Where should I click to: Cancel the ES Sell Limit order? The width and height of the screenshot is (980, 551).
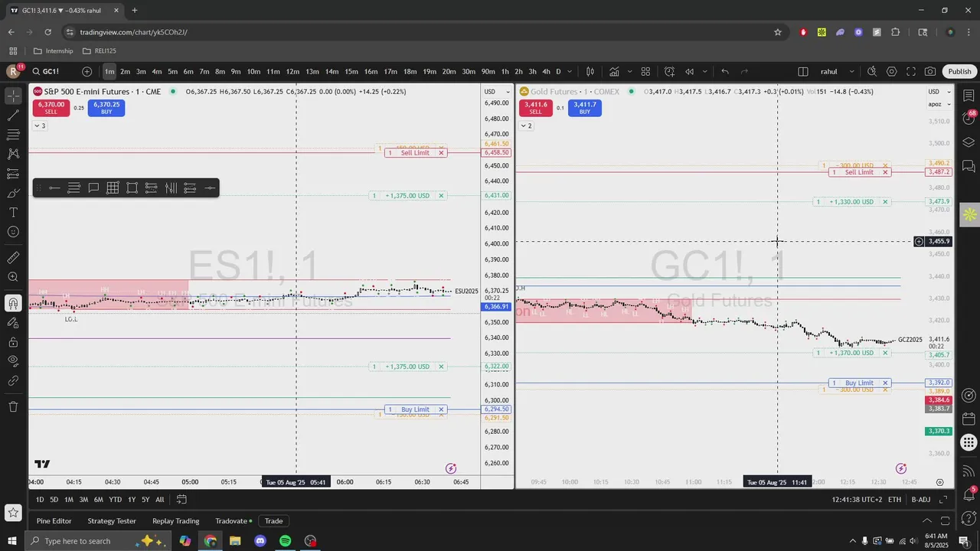[441, 153]
